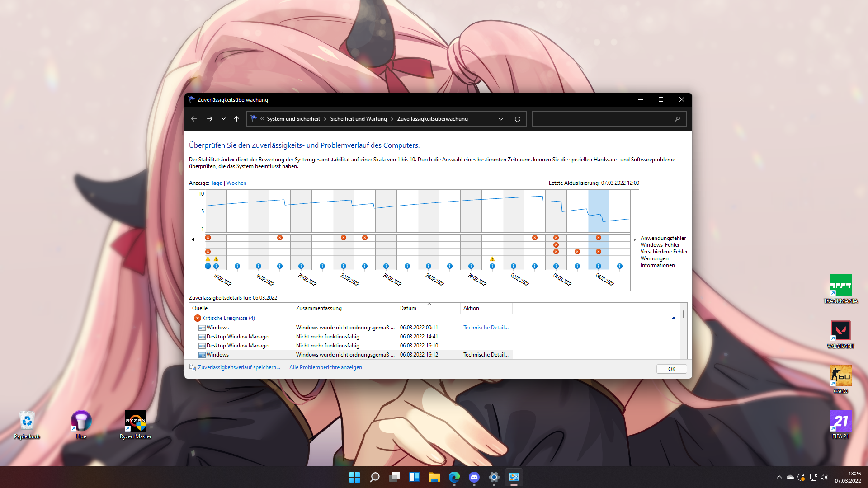Click warning triangle icon on 01.03.2022
868x488 pixels.
(x=492, y=259)
